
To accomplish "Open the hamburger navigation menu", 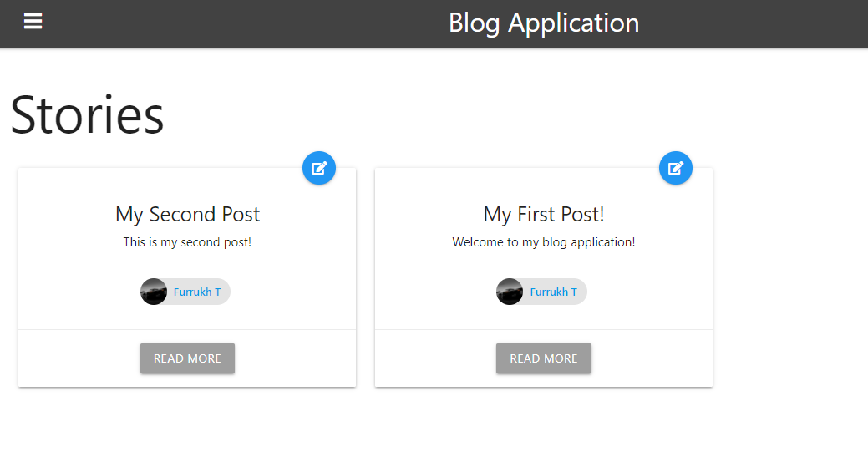I will coord(33,22).
